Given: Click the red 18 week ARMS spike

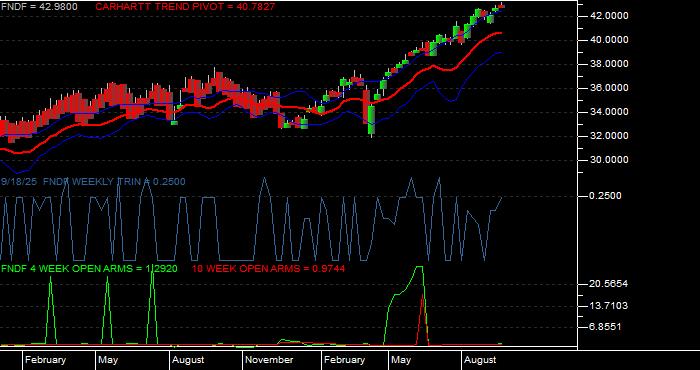Looking at the screenshot, I should [x=422, y=319].
